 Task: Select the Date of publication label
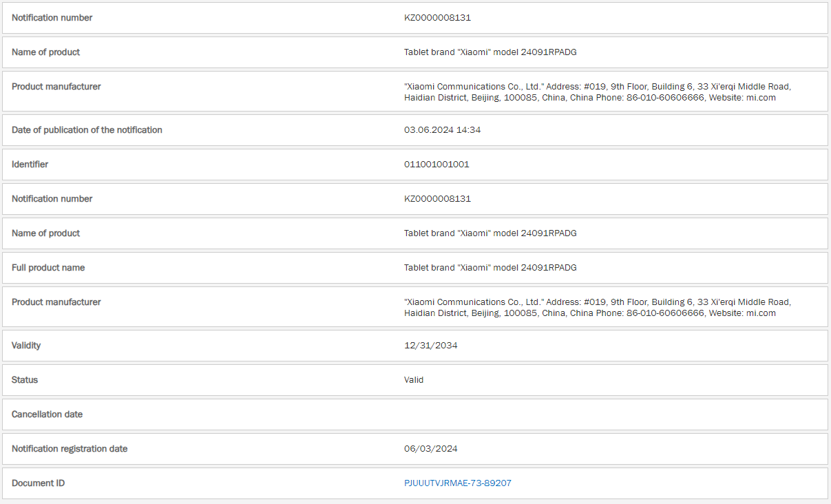pyautogui.click(x=87, y=130)
